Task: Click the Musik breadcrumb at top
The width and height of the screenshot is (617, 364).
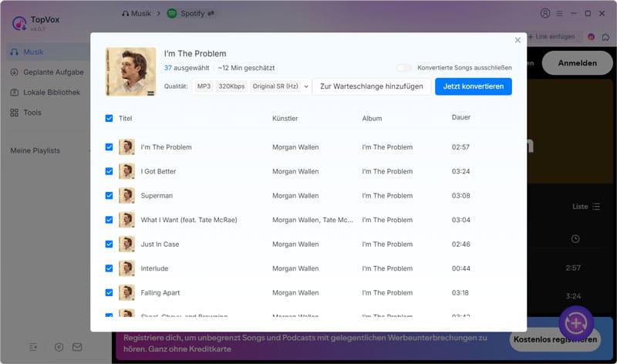Action: coord(137,13)
